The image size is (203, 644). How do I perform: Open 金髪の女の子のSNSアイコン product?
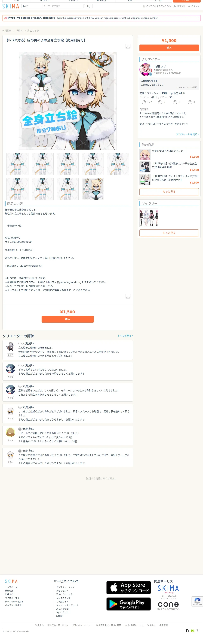point(167,151)
